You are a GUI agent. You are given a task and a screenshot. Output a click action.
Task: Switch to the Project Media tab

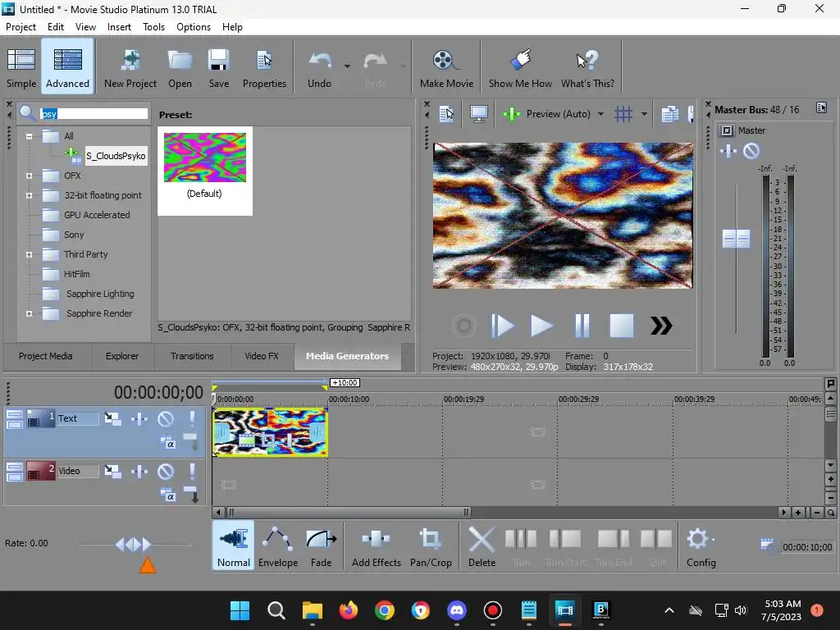(46, 356)
